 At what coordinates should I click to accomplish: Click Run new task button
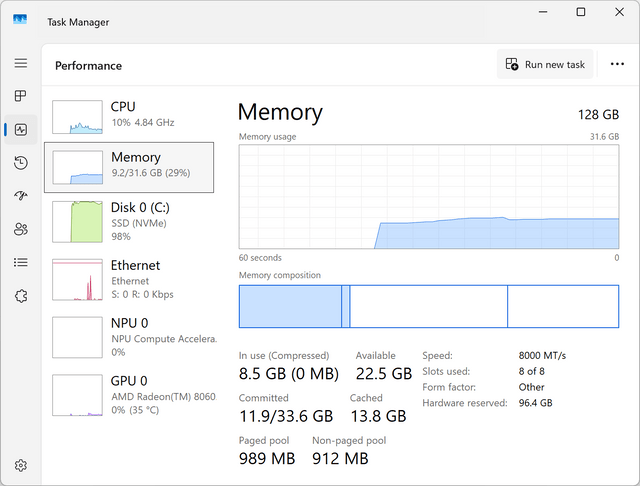[x=545, y=64]
